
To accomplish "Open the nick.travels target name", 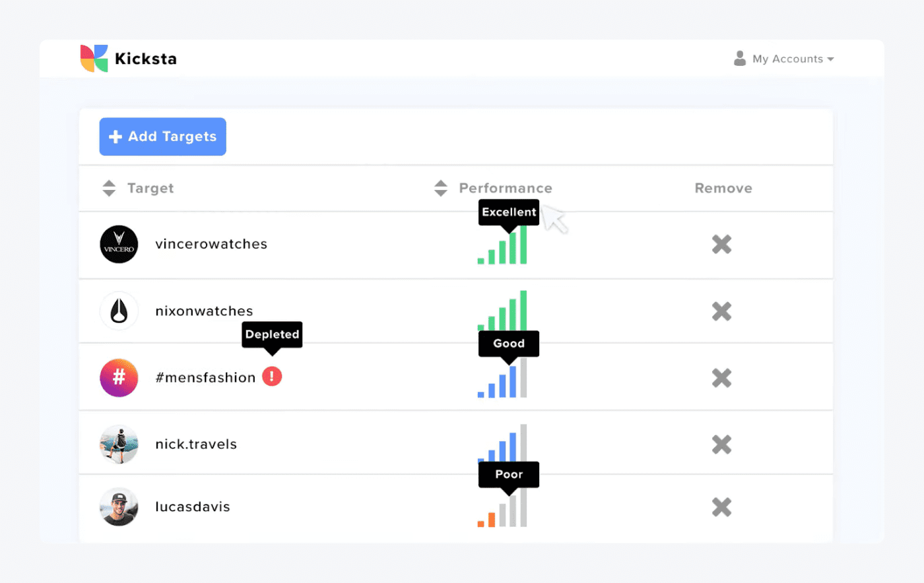I will tap(196, 445).
